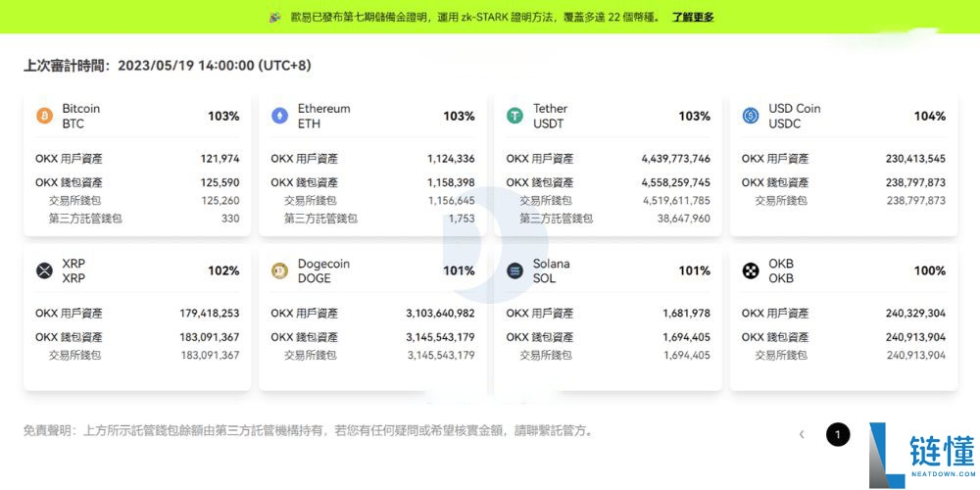
Task: Click Ethereum 103% reserve ratio
Action: pos(460,117)
